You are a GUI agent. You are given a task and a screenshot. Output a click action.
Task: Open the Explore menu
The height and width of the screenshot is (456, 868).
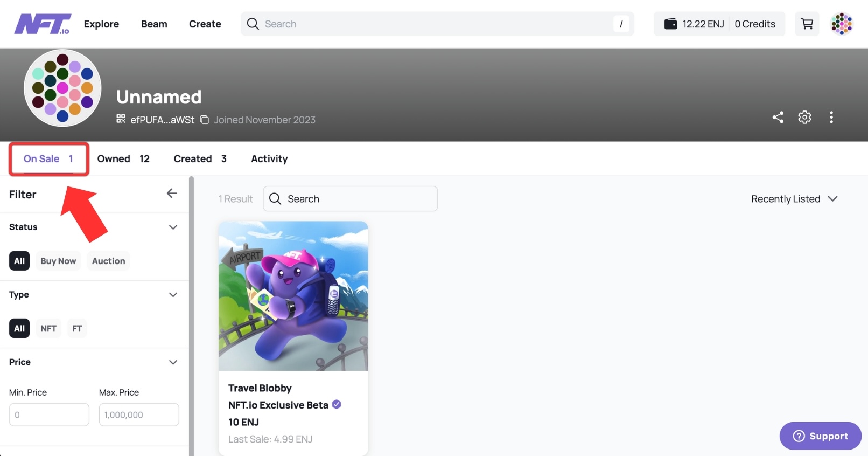point(101,24)
